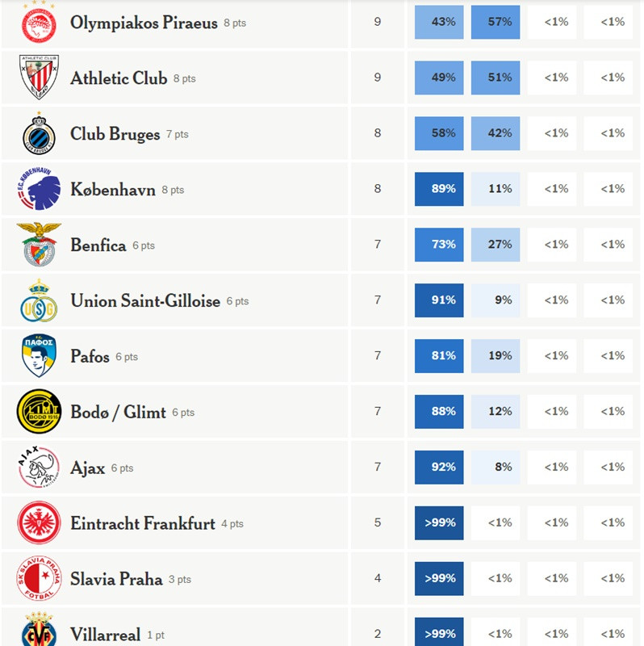Select the Union Saint-Gilloise crest

(39, 300)
